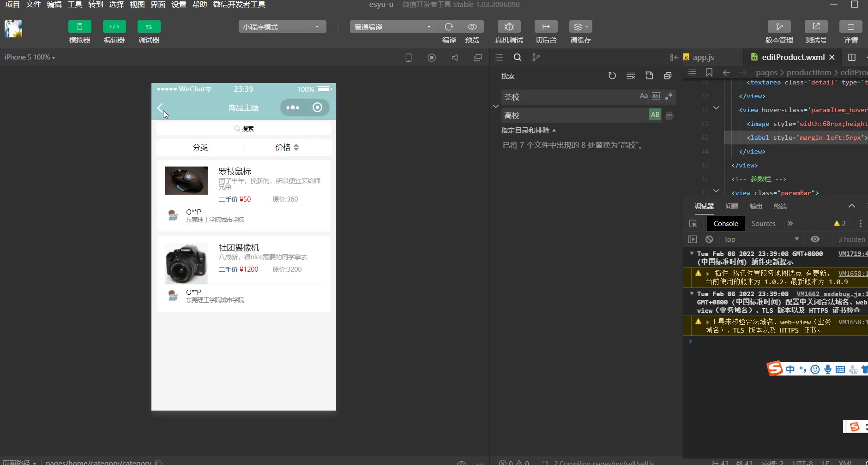Screen dimensions: 868x465
Task: Toggle the 编辑器 editor panel button
Action: click(x=114, y=27)
